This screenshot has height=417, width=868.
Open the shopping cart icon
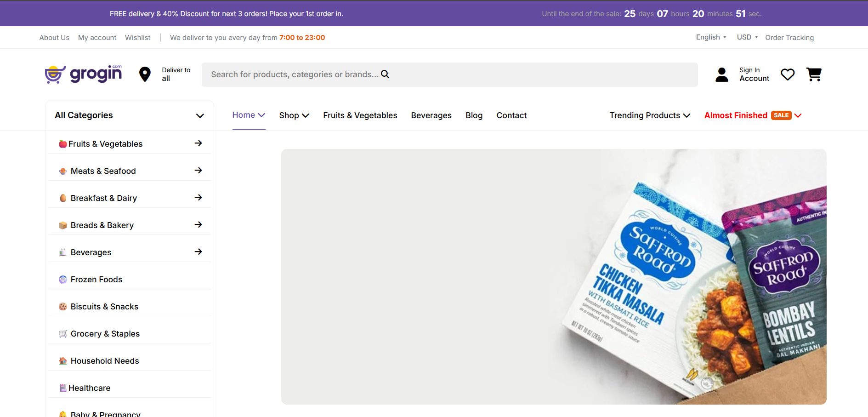pos(813,74)
